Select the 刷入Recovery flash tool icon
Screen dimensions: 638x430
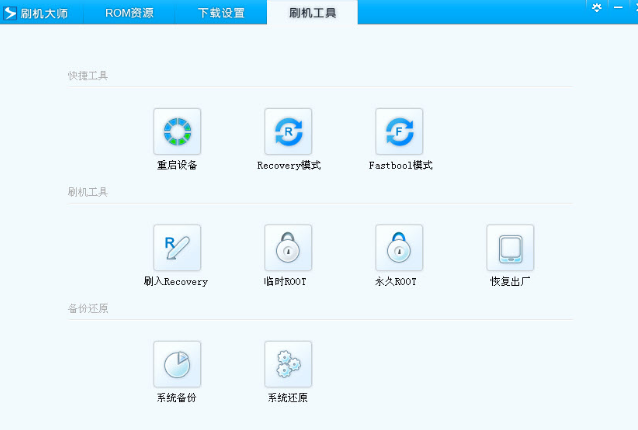click(x=177, y=248)
